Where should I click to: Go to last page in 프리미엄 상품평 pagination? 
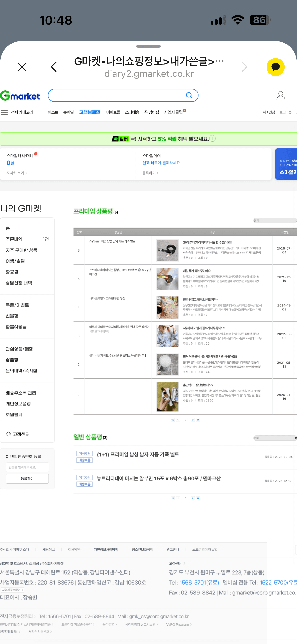coord(198,420)
